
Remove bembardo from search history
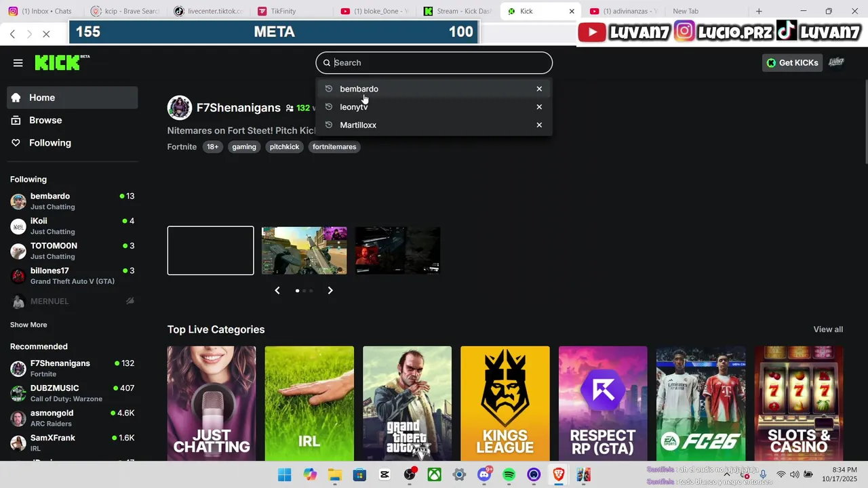[x=539, y=89]
